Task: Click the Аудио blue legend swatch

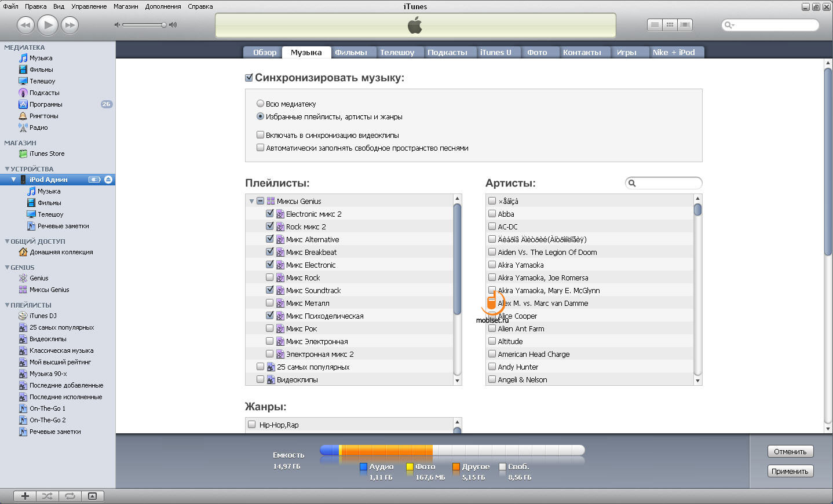Action: [363, 466]
